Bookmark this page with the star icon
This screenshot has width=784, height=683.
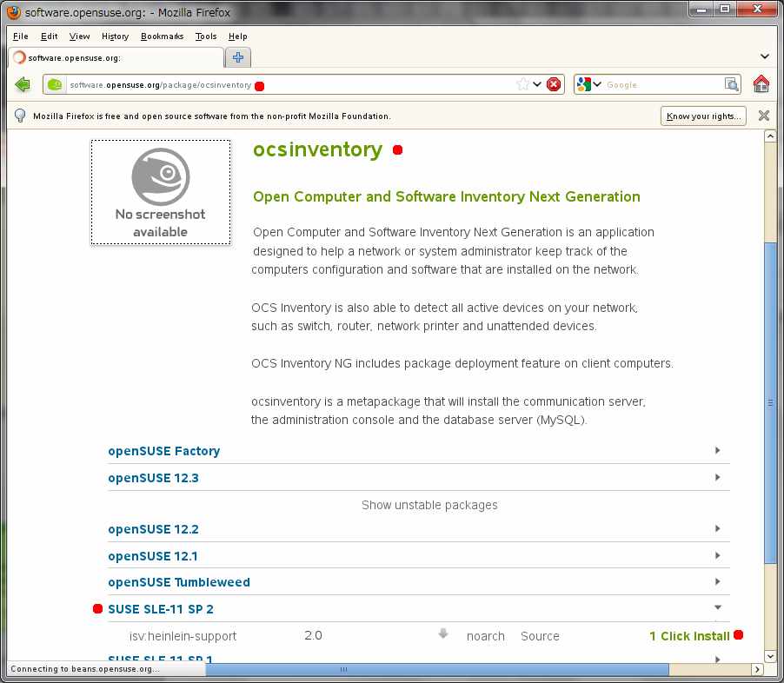522,84
